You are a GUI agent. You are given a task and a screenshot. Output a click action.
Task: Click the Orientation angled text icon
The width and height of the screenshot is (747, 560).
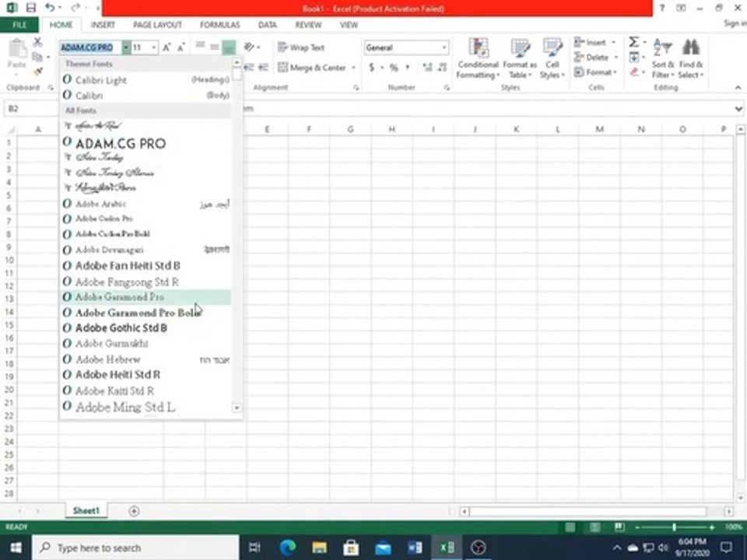[249, 47]
